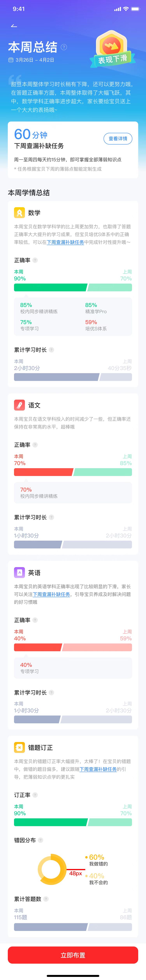This screenshot has height=980, width=146.
Task: Open 下周查漏补缺任务 link in 错题订正 section
Action: point(98,769)
